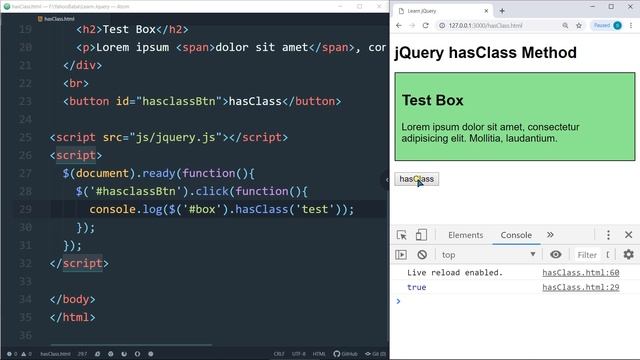The image size is (640, 360).
Task: Open the hasClass.html:60 source link
Action: (580, 273)
